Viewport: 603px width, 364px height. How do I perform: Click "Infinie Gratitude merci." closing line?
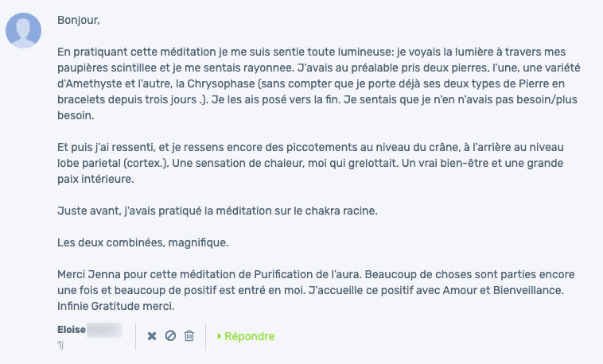coord(116,306)
